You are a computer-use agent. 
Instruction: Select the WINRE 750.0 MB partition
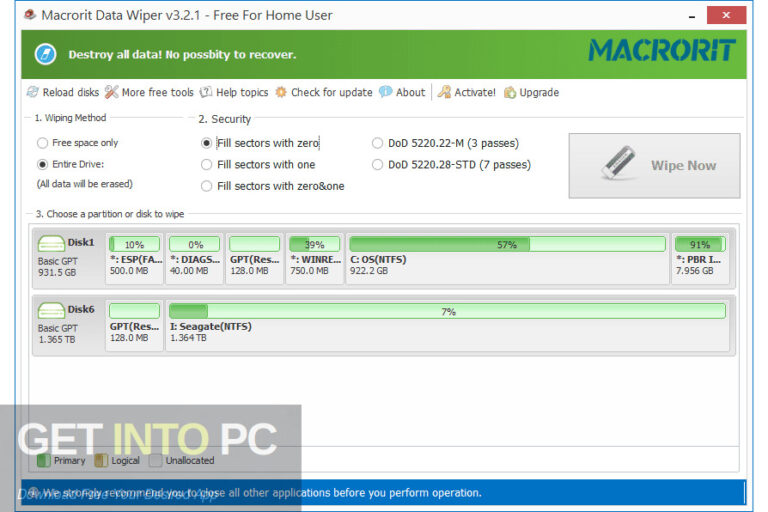[314, 259]
